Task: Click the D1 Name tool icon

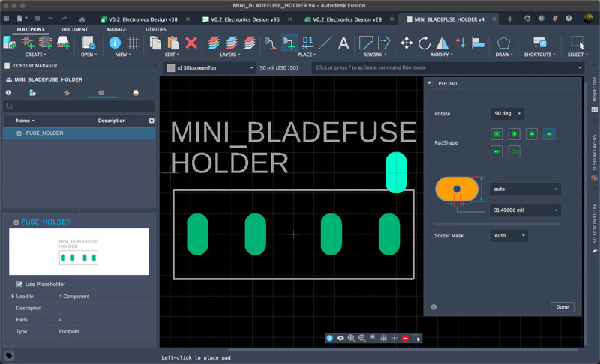Action: pyautogui.click(x=307, y=43)
